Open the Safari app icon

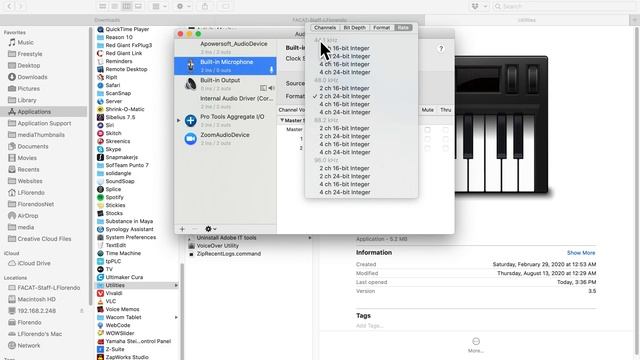click(100, 85)
